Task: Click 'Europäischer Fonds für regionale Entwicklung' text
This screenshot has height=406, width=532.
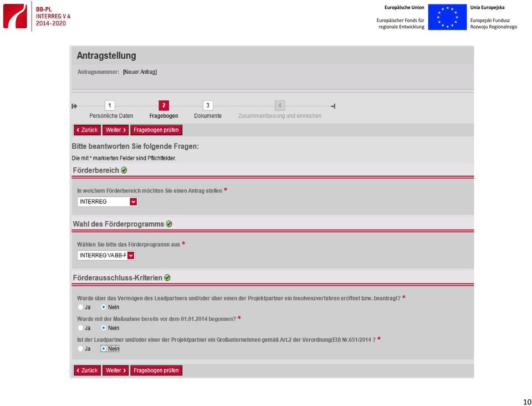Action: (x=400, y=24)
